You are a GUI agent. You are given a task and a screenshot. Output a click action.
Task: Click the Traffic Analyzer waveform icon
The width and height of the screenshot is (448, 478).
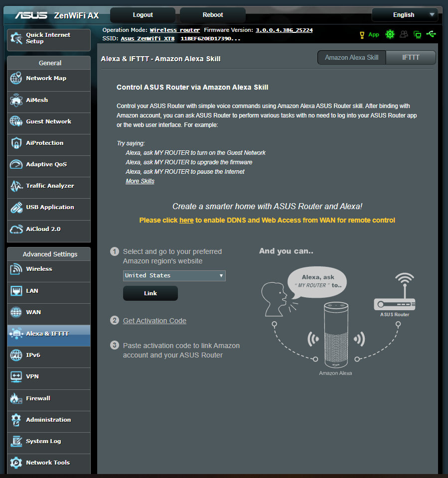(x=16, y=186)
